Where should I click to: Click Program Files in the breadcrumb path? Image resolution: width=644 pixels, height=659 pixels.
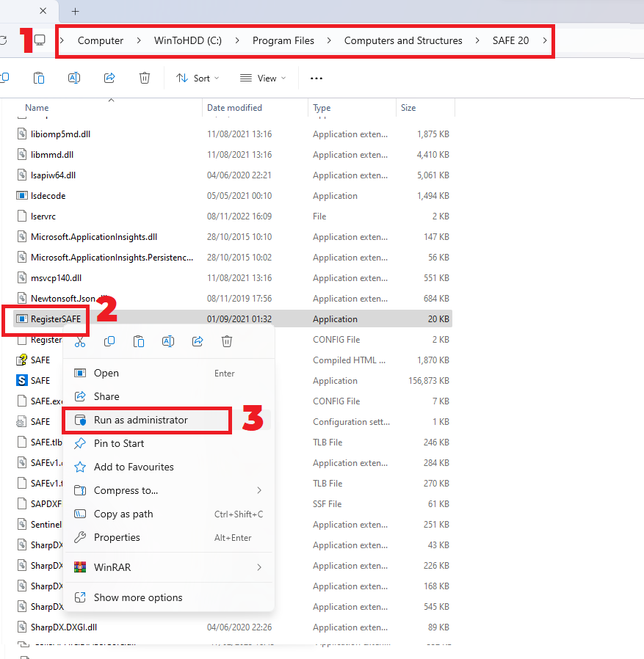pos(283,40)
